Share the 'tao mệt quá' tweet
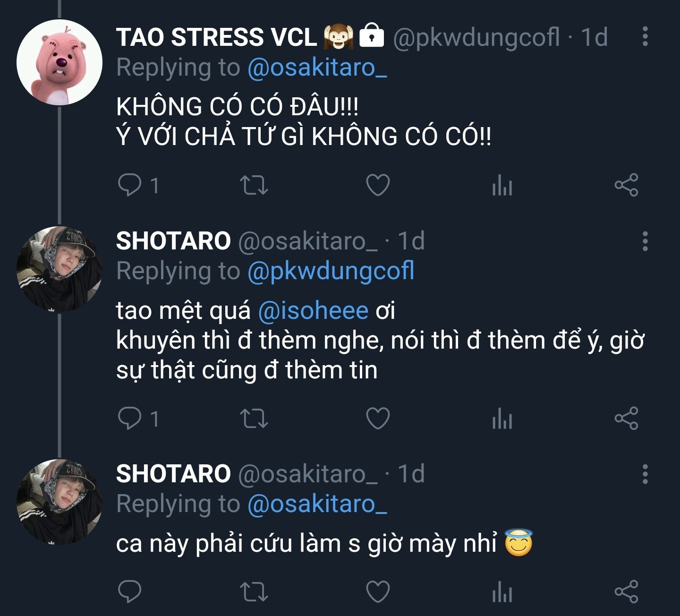 point(626,419)
